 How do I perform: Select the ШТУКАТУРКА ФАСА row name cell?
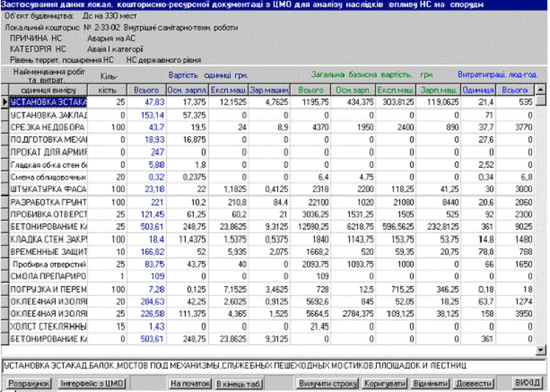coord(50,189)
